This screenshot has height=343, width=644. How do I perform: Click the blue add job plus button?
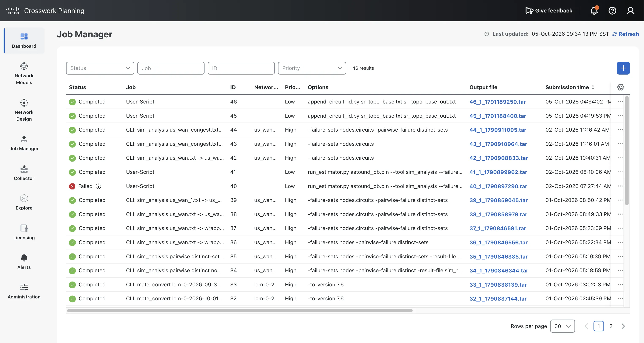623,68
